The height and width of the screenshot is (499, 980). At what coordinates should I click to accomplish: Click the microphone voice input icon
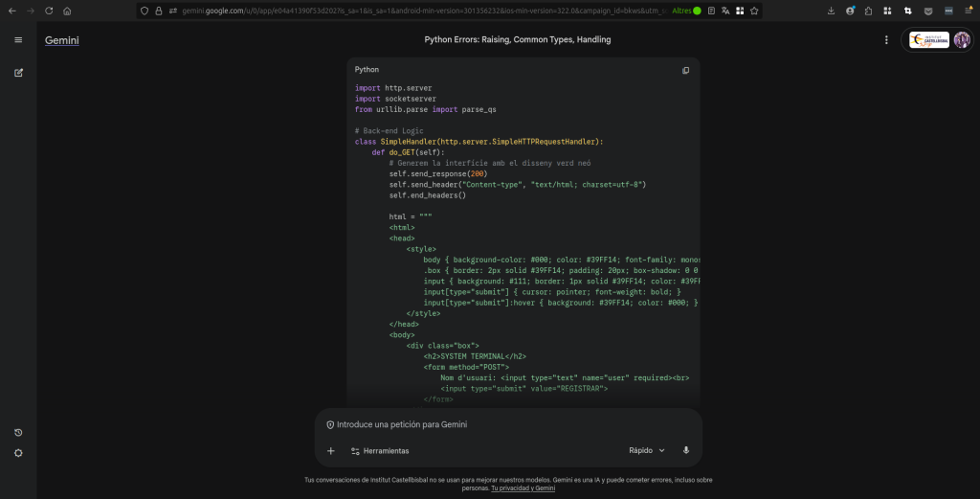[x=686, y=450]
